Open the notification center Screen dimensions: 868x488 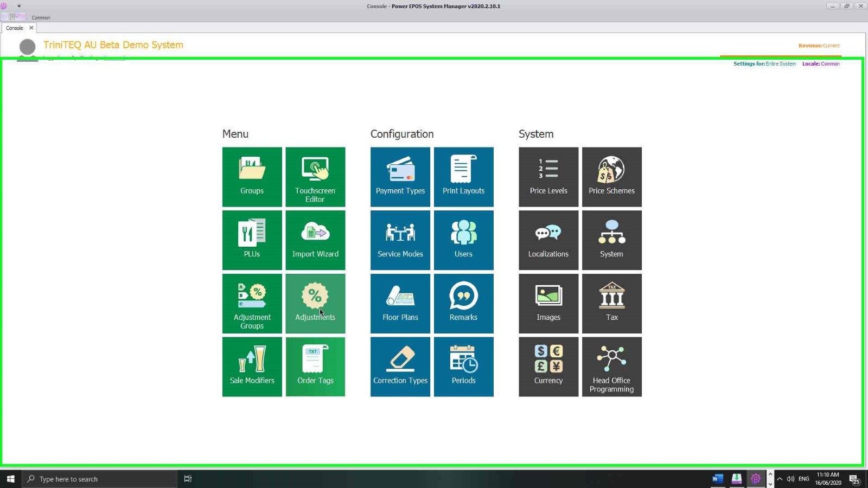[854, 479]
